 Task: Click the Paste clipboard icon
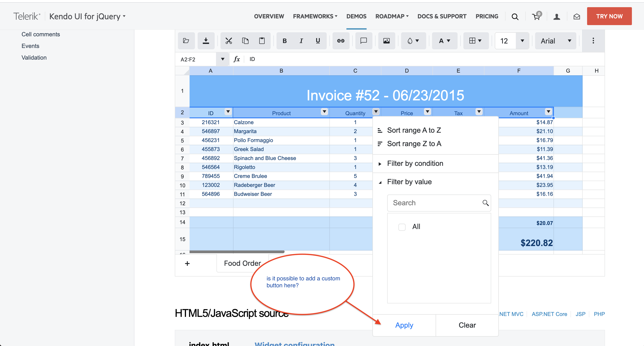tap(262, 41)
